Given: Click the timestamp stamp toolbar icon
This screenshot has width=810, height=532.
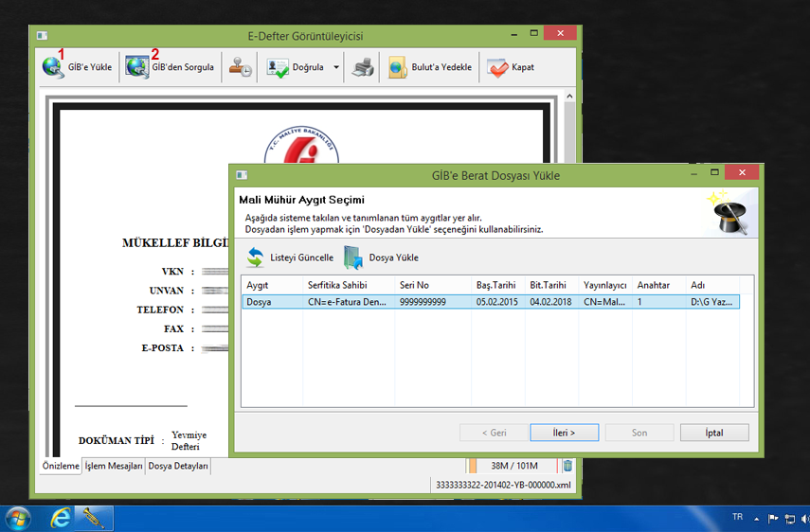Looking at the screenshot, I should 241,67.
